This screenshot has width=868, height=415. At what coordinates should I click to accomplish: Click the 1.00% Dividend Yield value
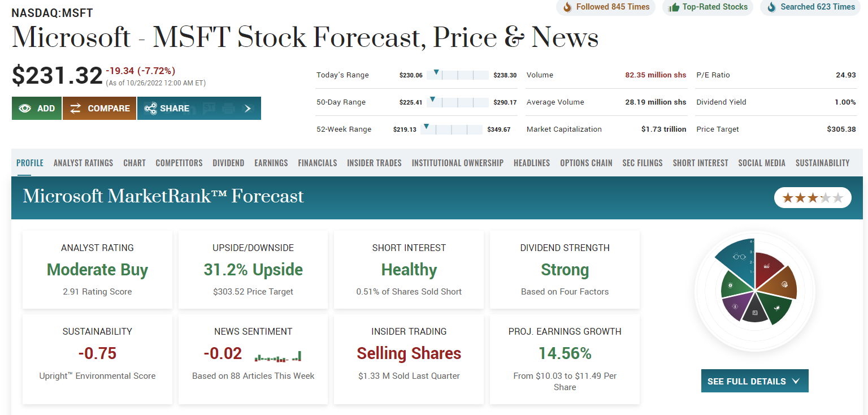(845, 102)
